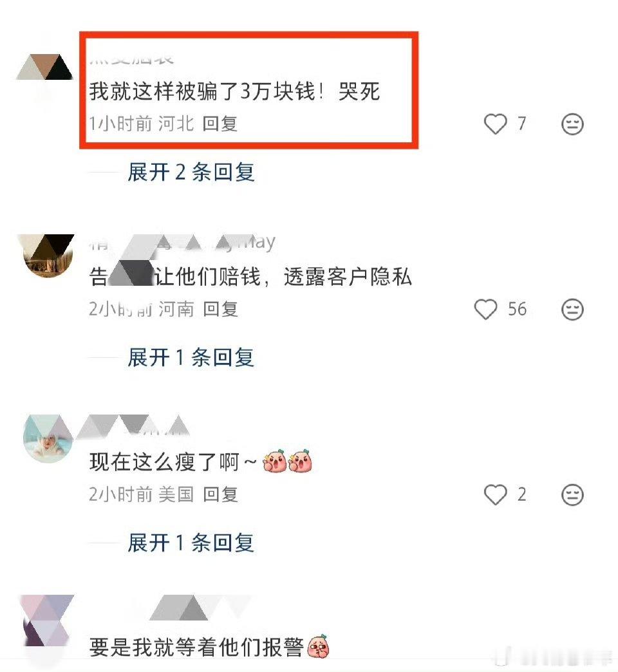Expand 展开 1 条回复 under Henan comment
Screen dimensions: 618x672
[x=191, y=357]
